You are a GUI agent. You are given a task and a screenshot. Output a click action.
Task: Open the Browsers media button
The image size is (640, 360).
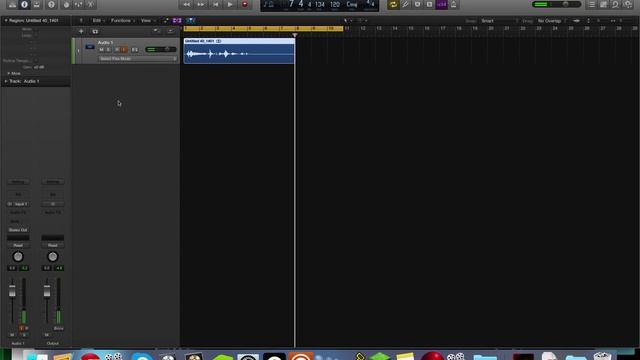(628, 4)
